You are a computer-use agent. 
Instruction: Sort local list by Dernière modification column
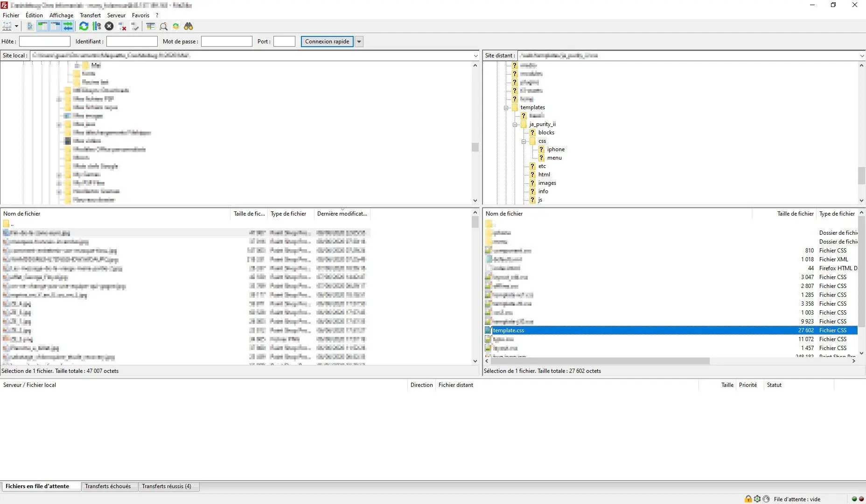[342, 214]
